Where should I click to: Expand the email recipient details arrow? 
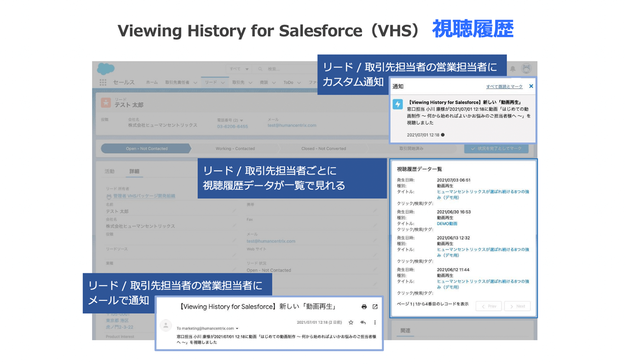click(237, 328)
